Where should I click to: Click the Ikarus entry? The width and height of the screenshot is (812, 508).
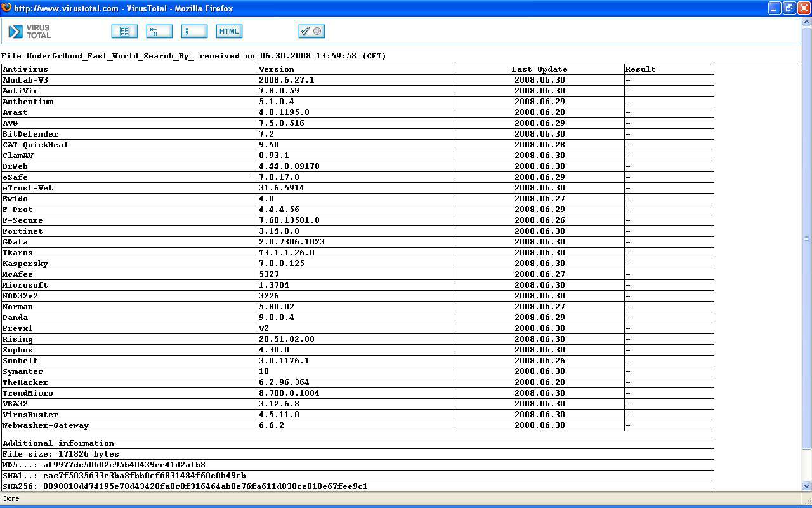(x=18, y=253)
